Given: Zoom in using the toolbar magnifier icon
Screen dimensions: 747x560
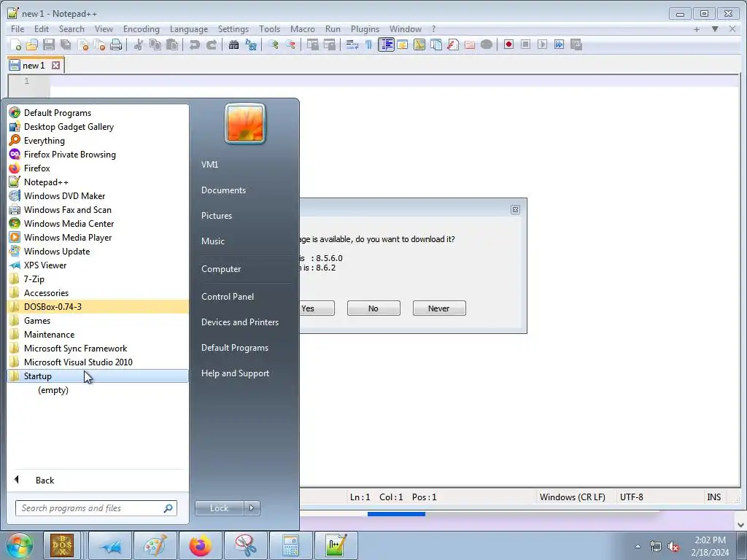Looking at the screenshot, I should (x=273, y=44).
